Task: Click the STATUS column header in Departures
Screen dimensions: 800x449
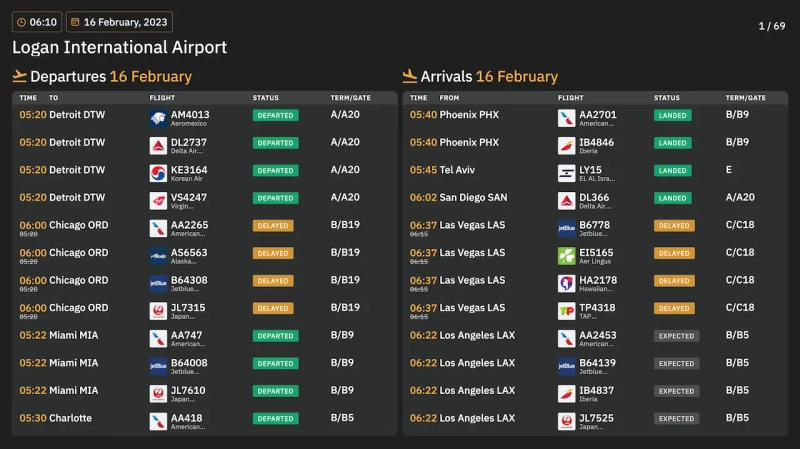Action: tap(266, 97)
